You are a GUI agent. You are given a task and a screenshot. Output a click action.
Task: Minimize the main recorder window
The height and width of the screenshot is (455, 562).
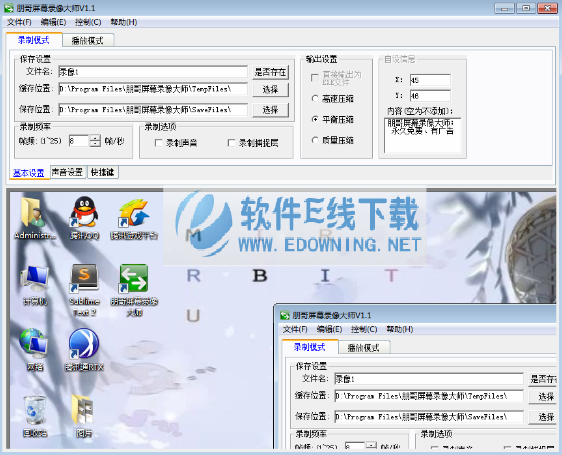click(505, 8)
